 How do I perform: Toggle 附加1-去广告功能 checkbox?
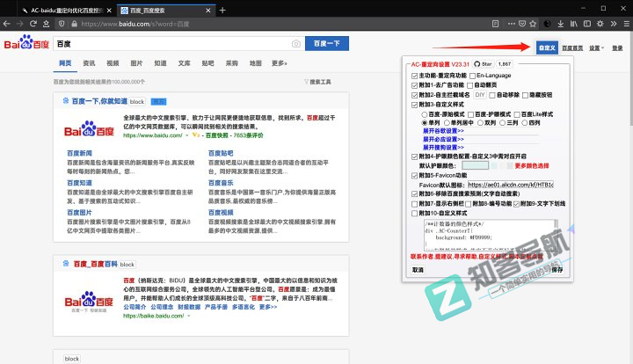(414, 85)
